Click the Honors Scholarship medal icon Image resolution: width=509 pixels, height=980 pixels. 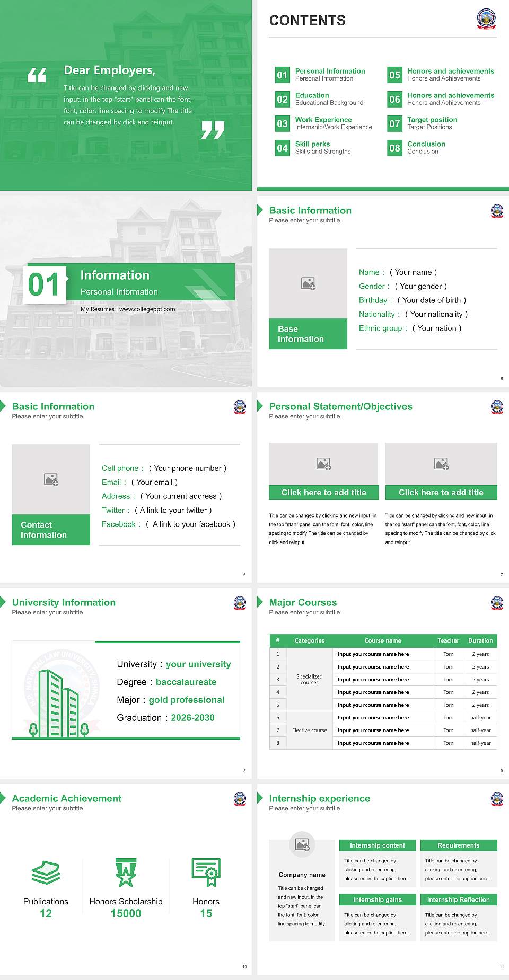[x=126, y=872]
